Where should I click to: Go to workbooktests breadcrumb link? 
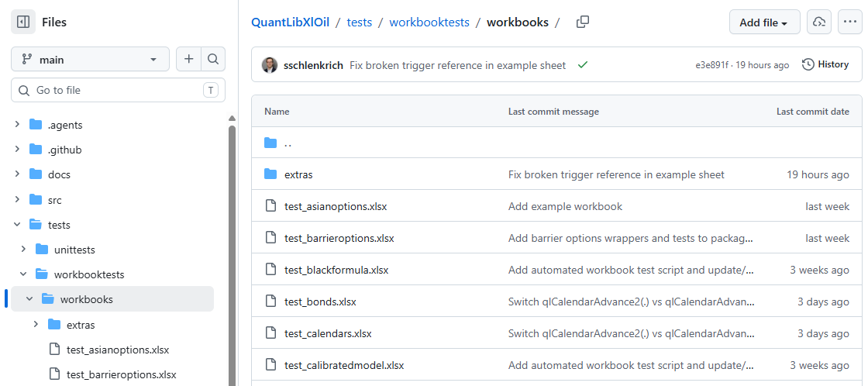tap(429, 22)
